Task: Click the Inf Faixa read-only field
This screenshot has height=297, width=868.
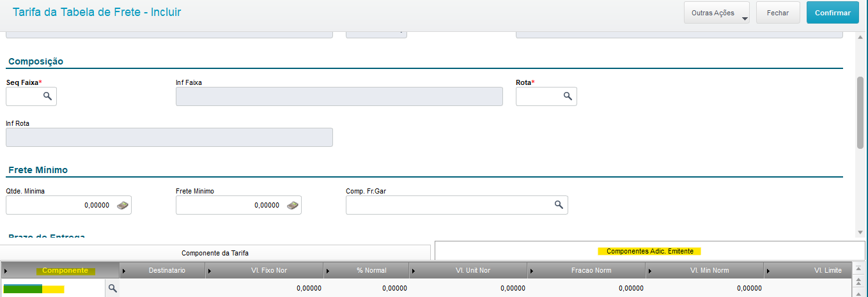Action: [x=339, y=96]
